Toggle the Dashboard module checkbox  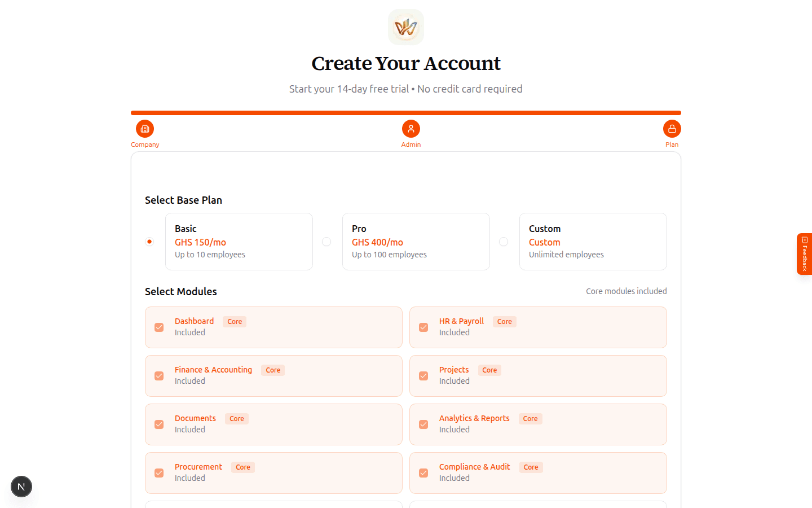[159, 327]
